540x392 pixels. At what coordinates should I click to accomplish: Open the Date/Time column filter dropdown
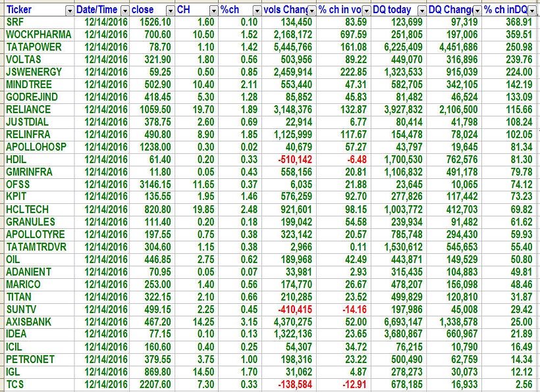[x=124, y=10]
